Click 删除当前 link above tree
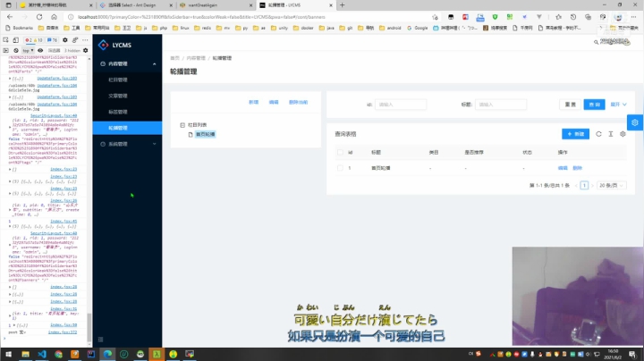 click(298, 102)
